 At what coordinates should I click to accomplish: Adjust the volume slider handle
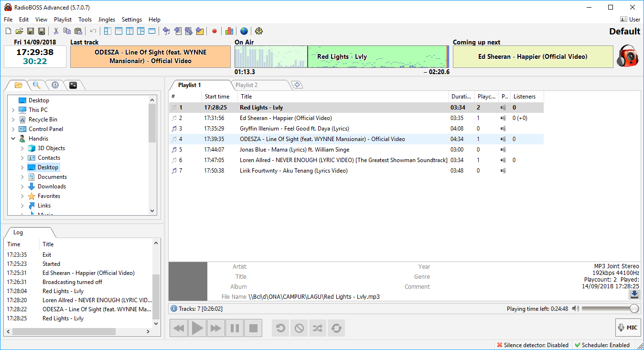[634, 309]
